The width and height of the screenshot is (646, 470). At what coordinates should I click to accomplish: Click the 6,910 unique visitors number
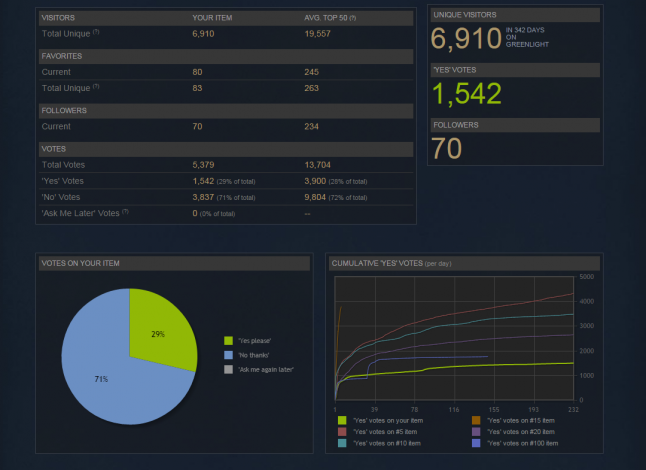(x=465, y=39)
